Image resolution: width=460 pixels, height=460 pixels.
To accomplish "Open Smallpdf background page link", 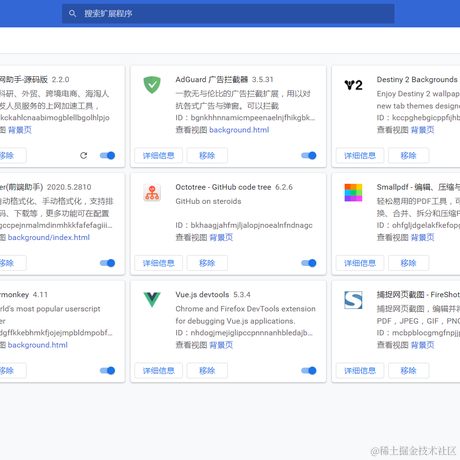I will click(x=422, y=237).
